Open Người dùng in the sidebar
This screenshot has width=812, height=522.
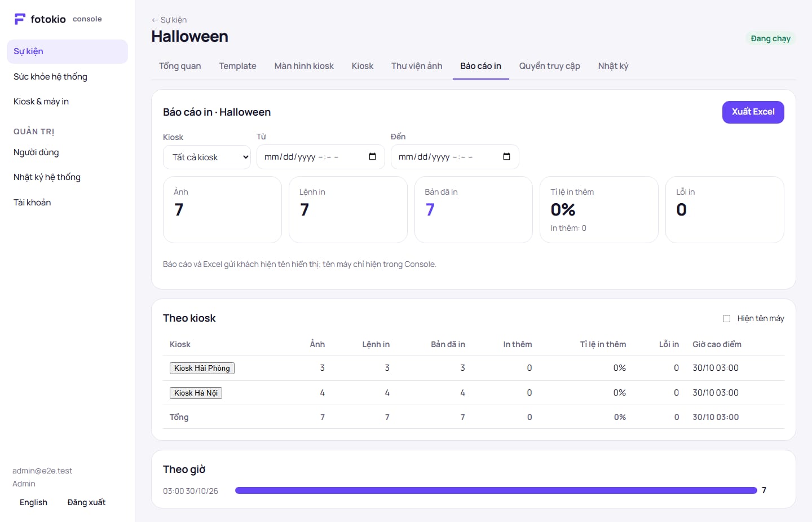[67, 152]
